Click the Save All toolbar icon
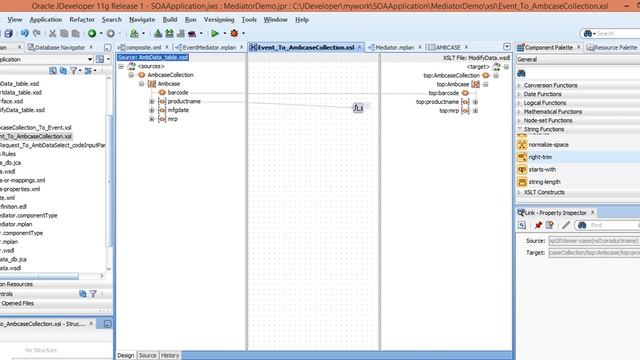Image resolution: width=640 pixels, height=360 pixels. (x=9, y=33)
